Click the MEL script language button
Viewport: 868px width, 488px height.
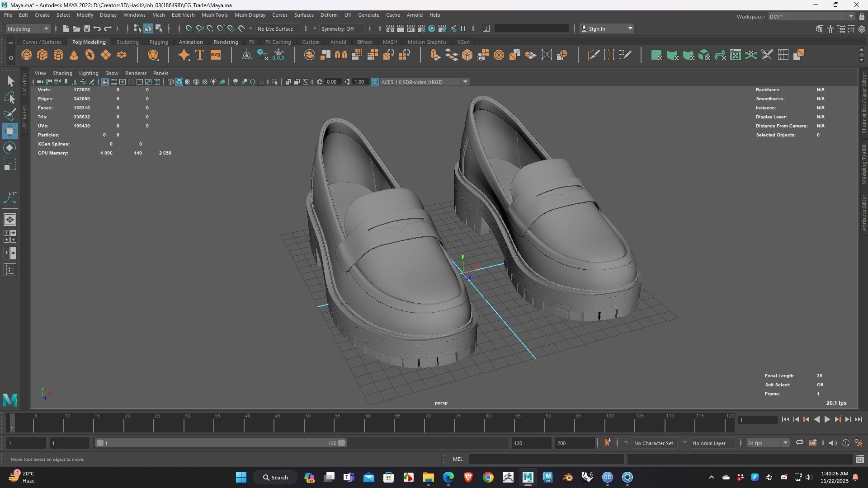(458, 459)
